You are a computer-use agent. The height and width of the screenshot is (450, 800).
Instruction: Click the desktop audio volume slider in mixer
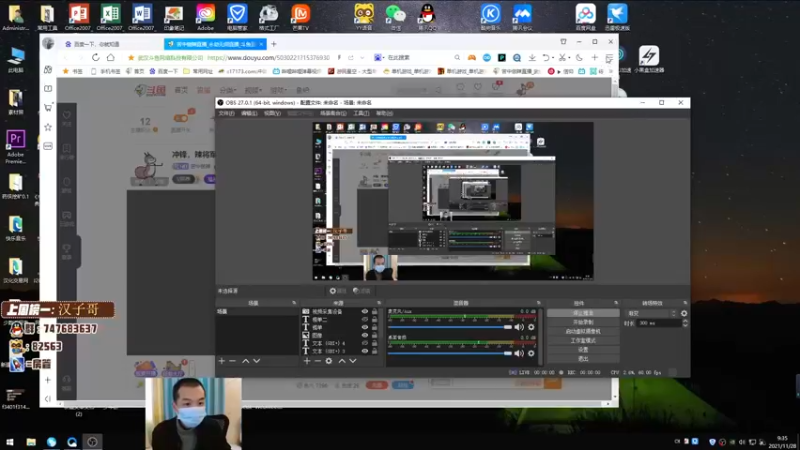[x=449, y=353]
